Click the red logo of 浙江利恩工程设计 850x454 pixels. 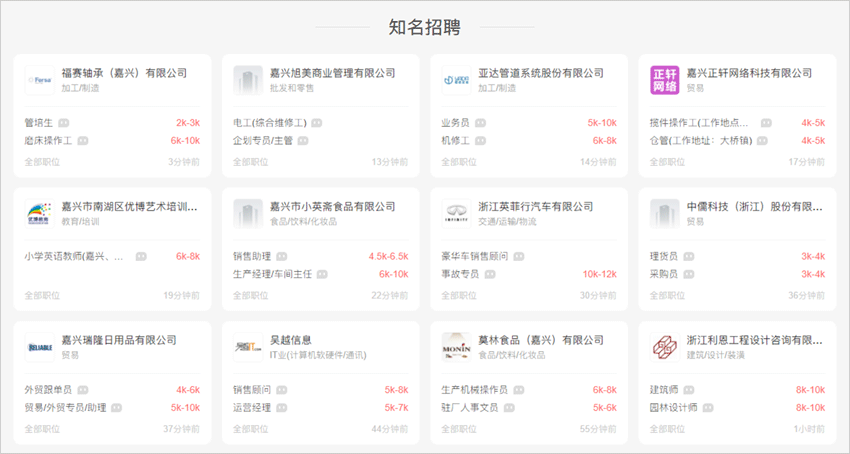[664, 347]
